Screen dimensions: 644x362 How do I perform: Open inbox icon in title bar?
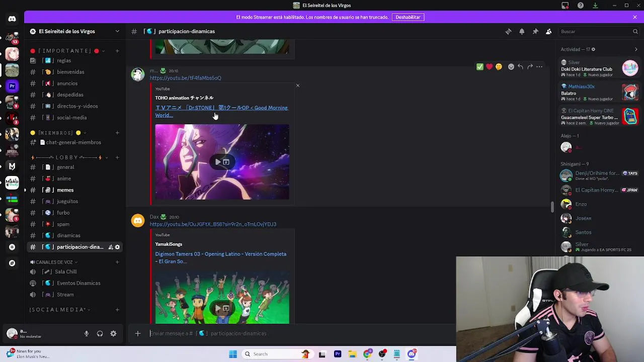[x=565, y=6]
